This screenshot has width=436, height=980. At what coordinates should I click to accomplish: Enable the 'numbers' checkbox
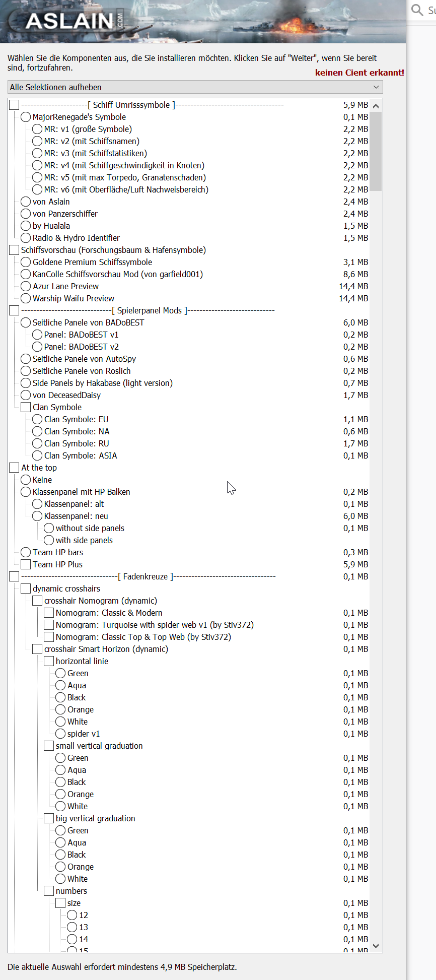point(49,891)
